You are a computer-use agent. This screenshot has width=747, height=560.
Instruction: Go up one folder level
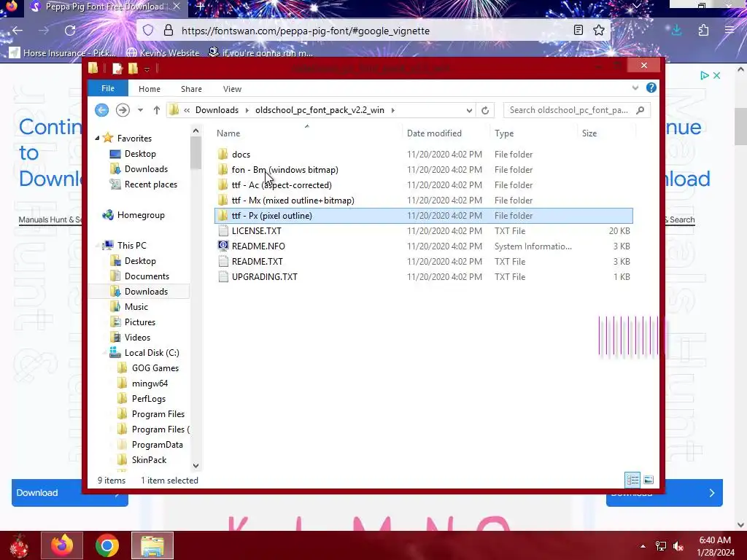click(156, 110)
